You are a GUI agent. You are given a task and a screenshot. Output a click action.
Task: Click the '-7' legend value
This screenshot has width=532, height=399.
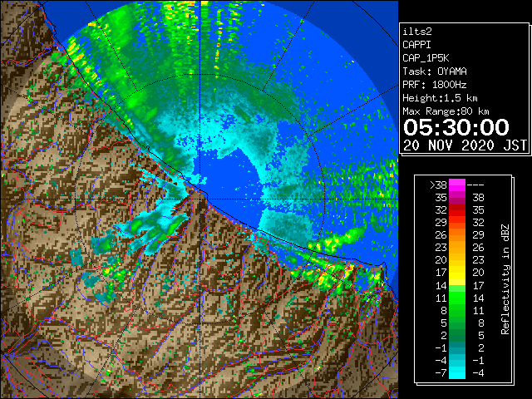[x=441, y=372]
